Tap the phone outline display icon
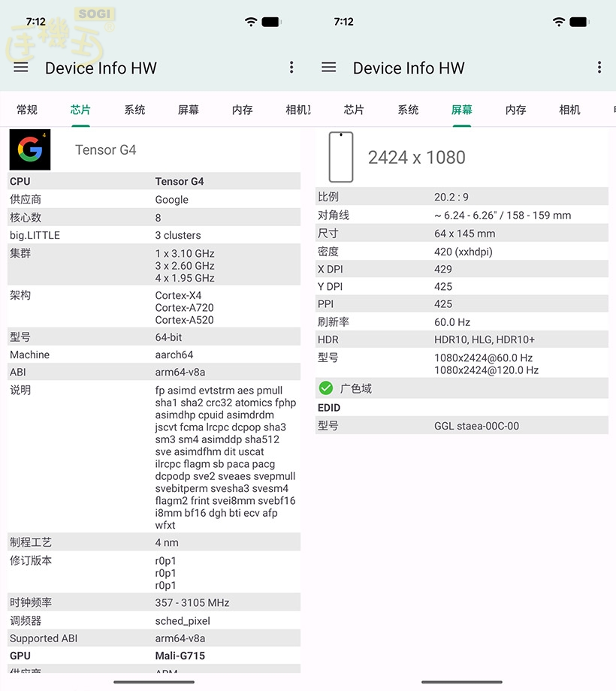Screen dimensions: 616x691 [x=341, y=157]
